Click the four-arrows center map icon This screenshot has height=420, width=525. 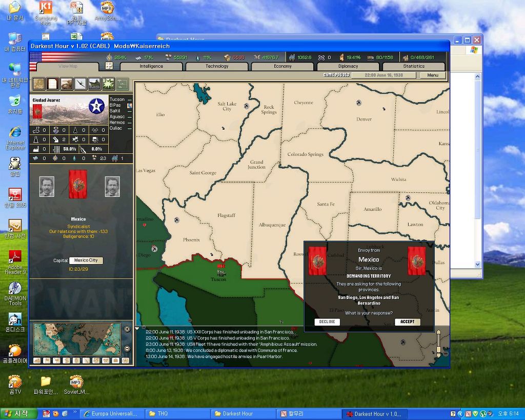tap(109, 66)
